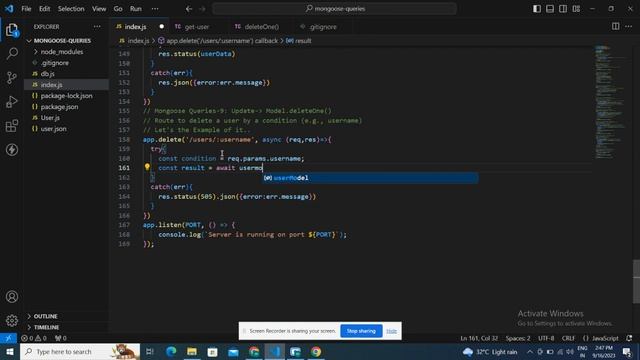Open user.json in the explorer
640x360 pixels.
53,129
